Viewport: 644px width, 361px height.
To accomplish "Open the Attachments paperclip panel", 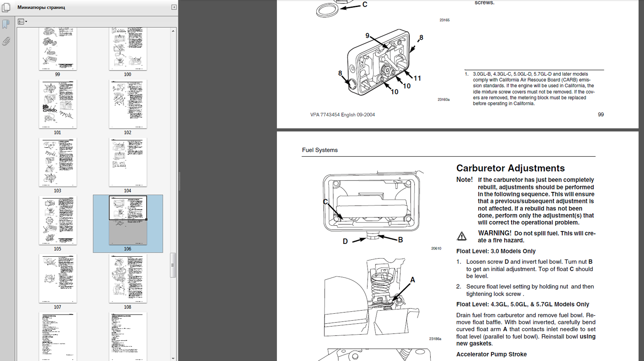I will point(6,41).
